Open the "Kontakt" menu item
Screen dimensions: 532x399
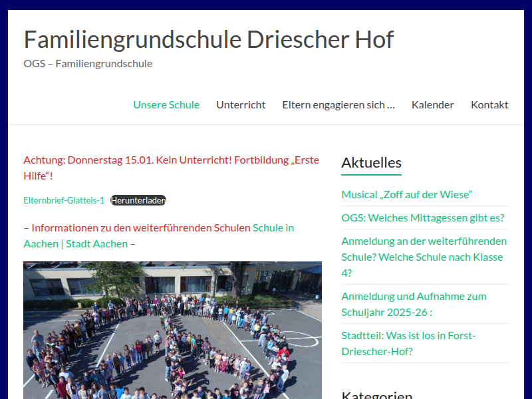point(489,104)
